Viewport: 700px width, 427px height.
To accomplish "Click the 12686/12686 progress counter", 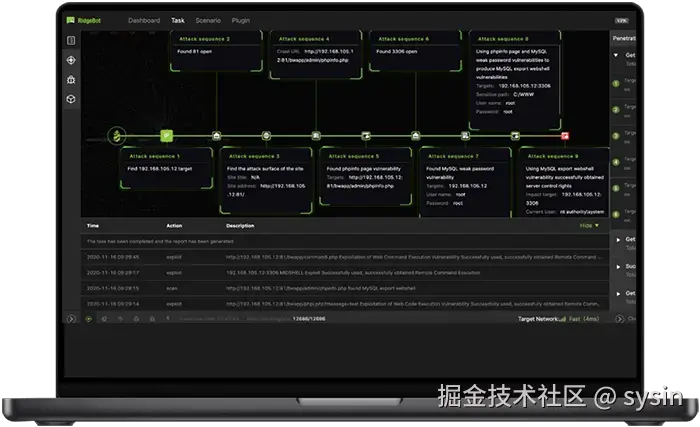I will [x=309, y=319].
